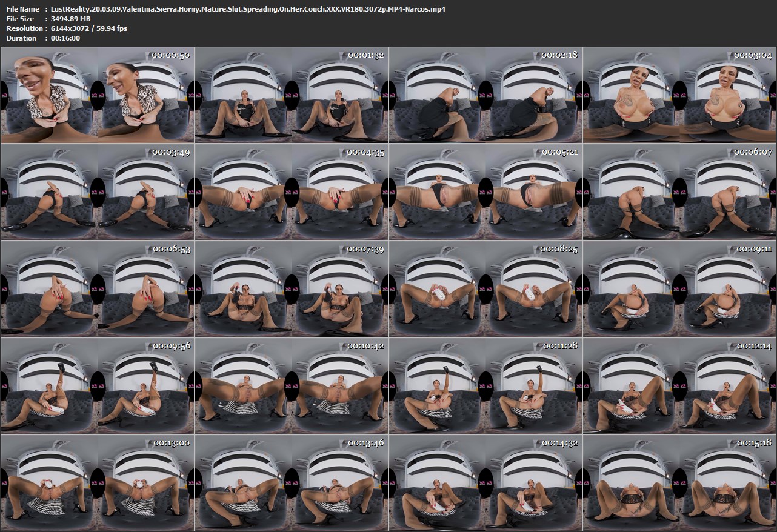Select the thumbnail stamped 00:03:49
Viewport: 777px width, 532px height.
point(98,191)
